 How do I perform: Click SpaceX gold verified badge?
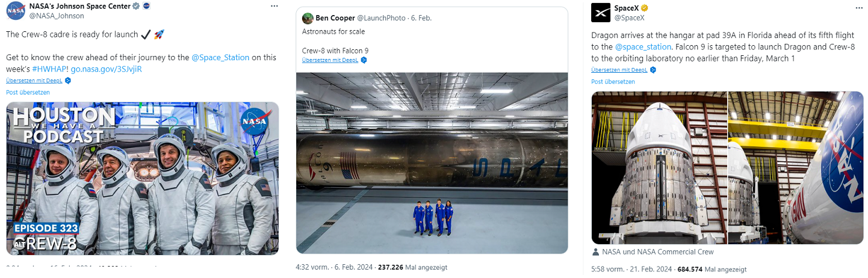(x=644, y=8)
